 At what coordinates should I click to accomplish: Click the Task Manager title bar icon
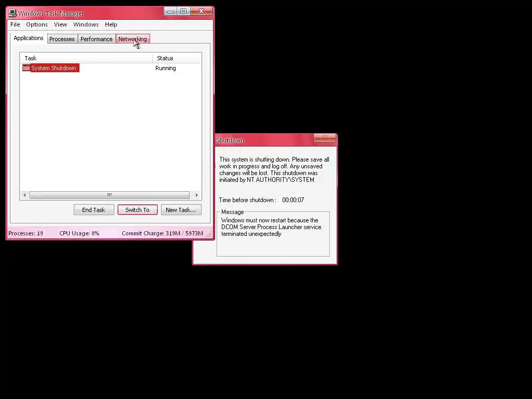12,13
